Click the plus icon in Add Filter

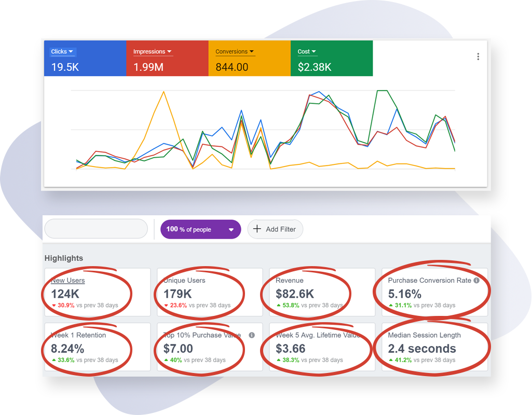click(x=257, y=229)
